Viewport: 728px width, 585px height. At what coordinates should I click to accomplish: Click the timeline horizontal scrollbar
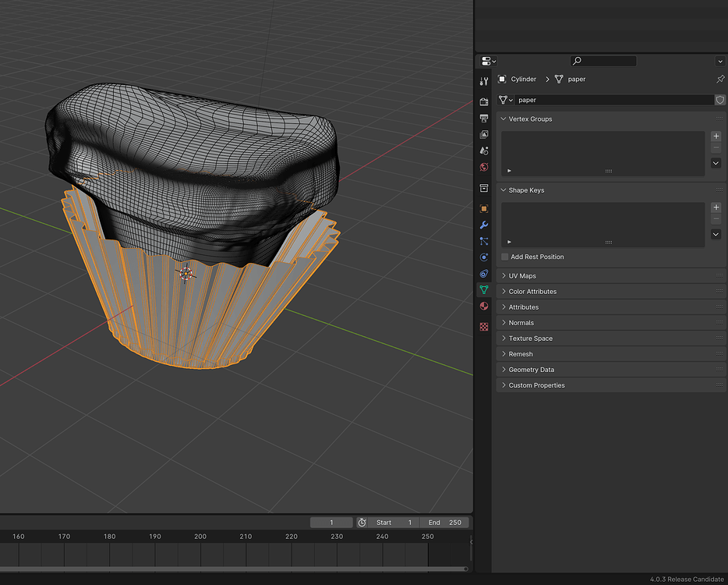(x=234, y=569)
